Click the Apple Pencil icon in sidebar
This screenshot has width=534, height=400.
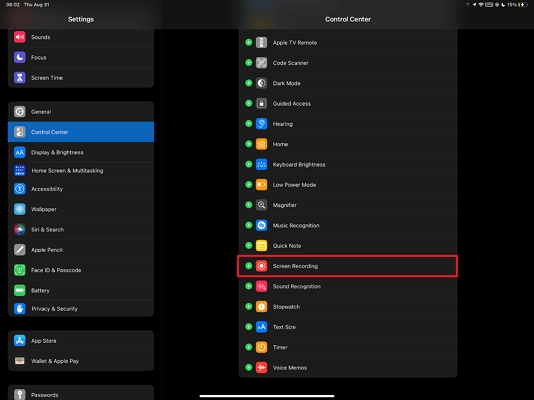(20, 250)
